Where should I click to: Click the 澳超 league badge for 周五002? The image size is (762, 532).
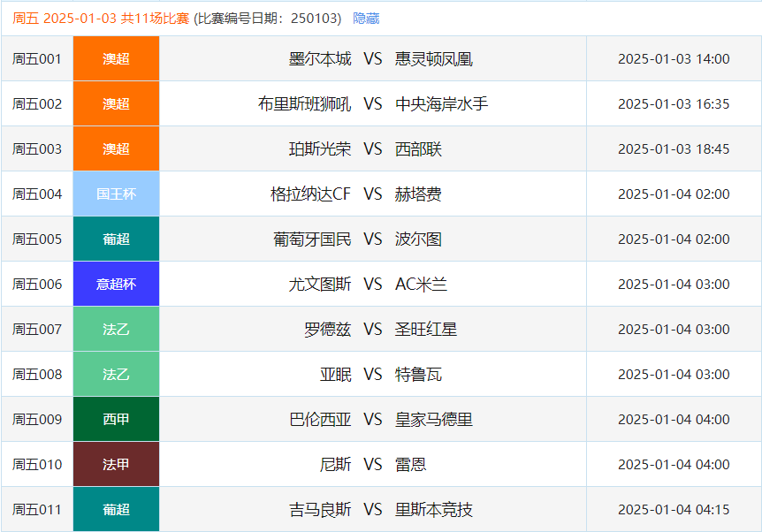point(116,104)
